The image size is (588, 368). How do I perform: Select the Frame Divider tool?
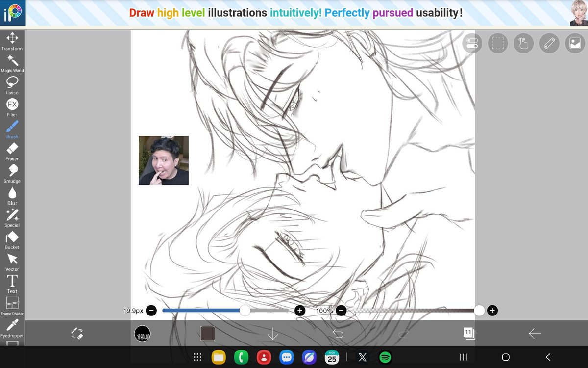point(12,306)
